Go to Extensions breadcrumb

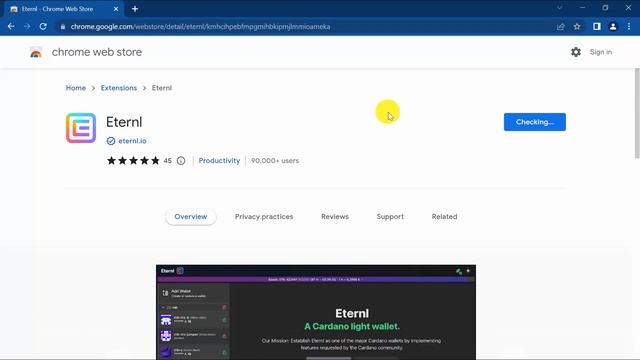pyautogui.click(x=119, y=88)
